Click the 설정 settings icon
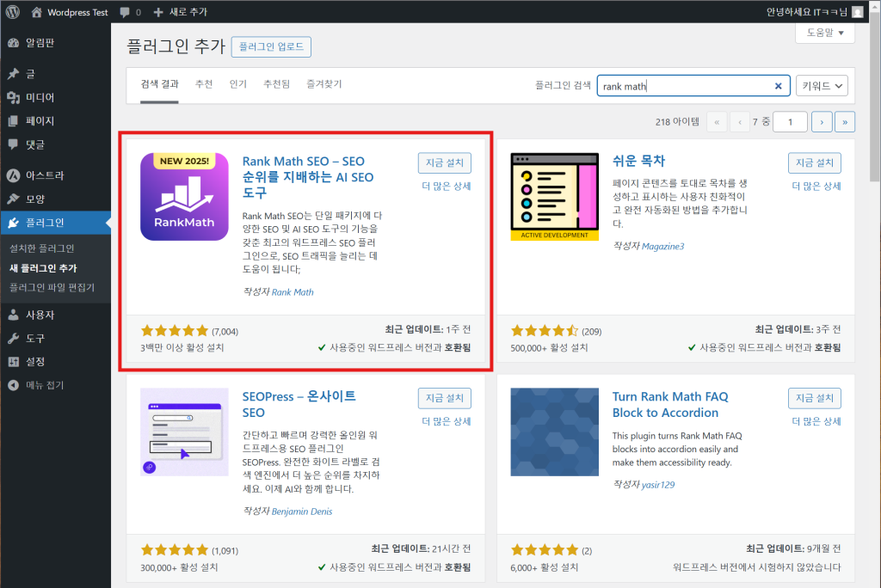 [14, 362]
